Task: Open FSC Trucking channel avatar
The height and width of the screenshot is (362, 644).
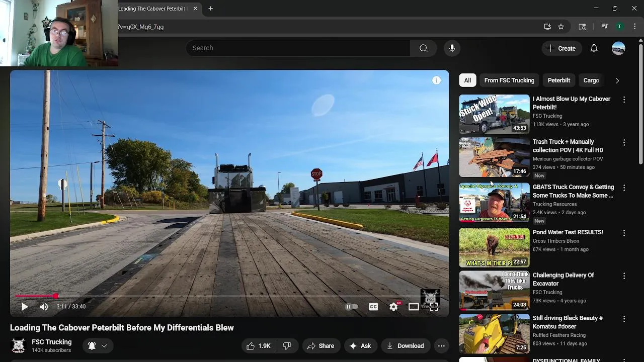Action: [18, 346]
